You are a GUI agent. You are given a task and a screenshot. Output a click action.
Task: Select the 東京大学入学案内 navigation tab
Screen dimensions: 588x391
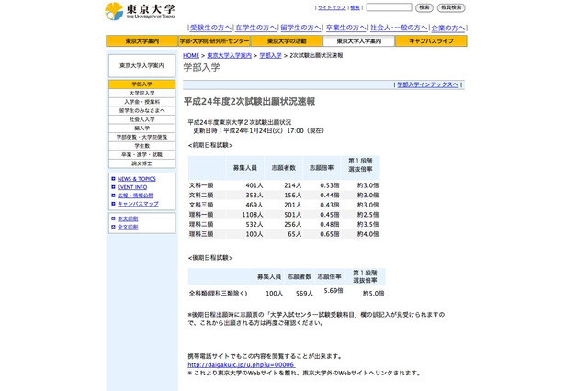click(359, 40)
